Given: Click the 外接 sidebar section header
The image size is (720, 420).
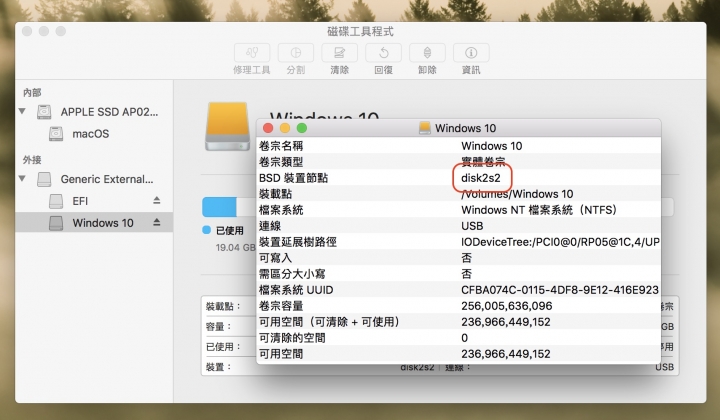Looking at the screenshot, I should click(x=32, y=160).
